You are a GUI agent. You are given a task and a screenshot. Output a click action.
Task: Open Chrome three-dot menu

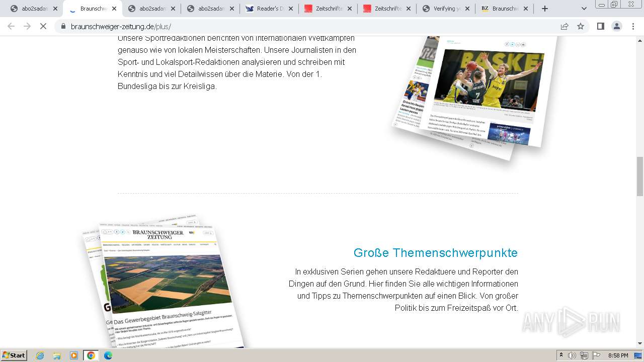pos(633,26)
